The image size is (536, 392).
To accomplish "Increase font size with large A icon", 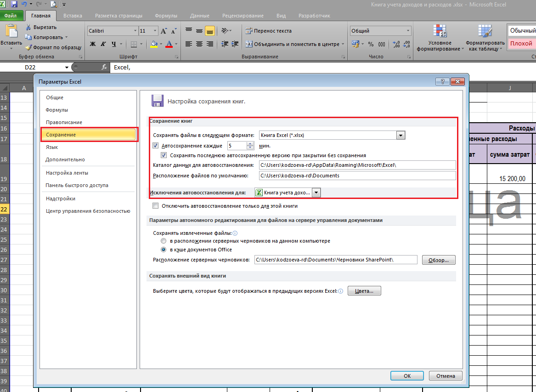I will [164, 31].
